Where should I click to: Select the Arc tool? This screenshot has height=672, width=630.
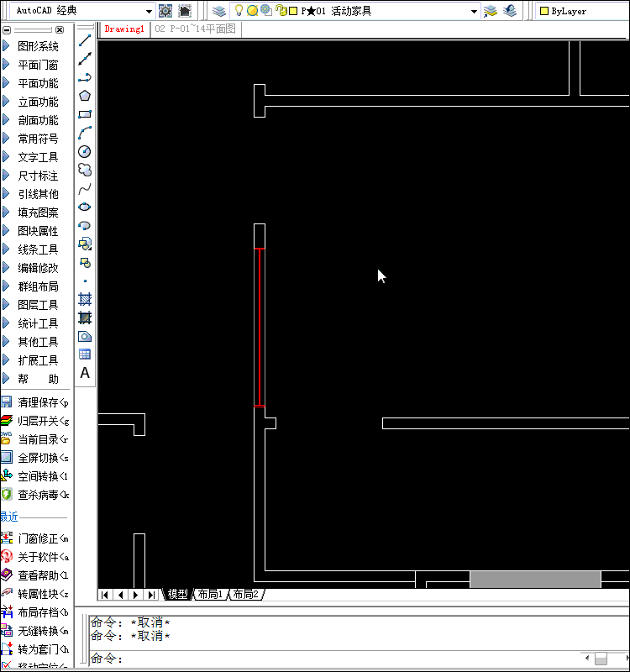click(x=85, y=133)
